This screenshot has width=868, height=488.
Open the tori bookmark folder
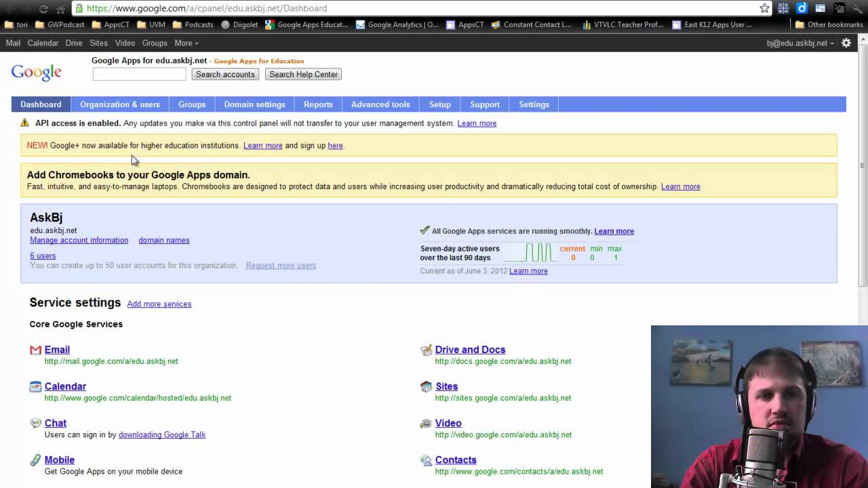(x=16, y=24)
